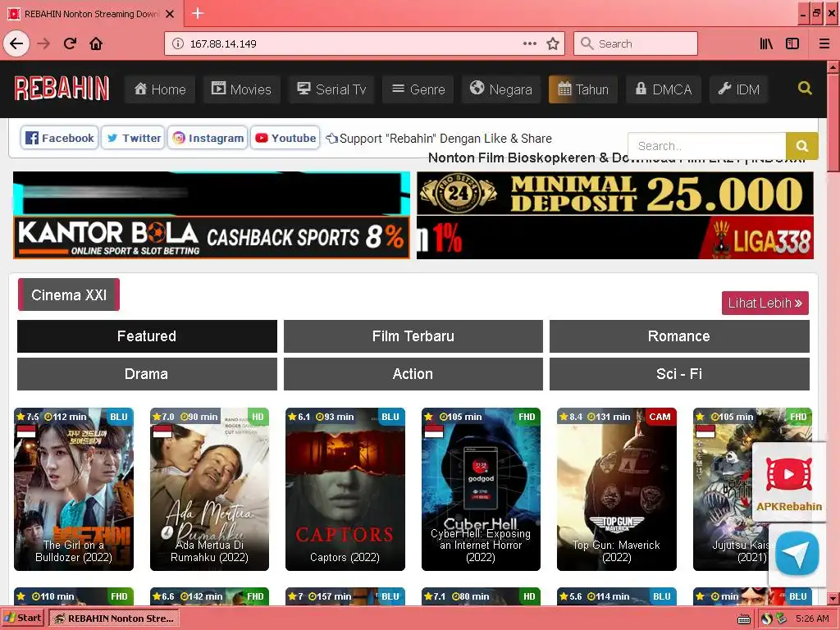Screen dimensions: 840x630
Task: Open the Firefox hamburger menu
Action: 824,43
